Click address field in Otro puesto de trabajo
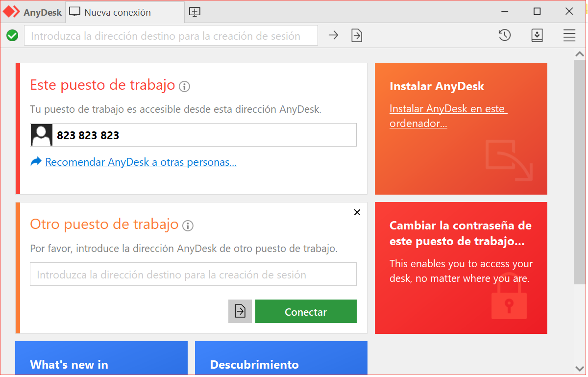The width and height of the screenshot is (588, 377). [193, 275]
